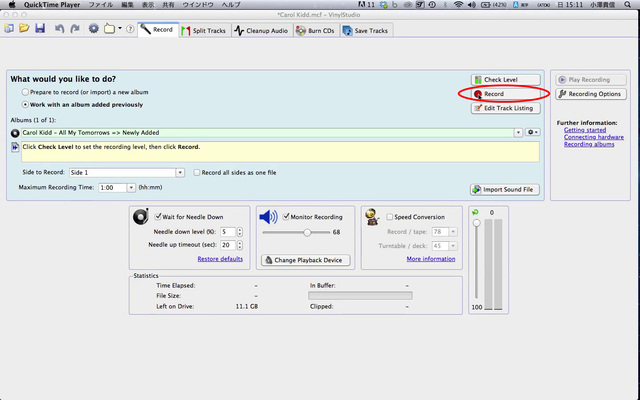Viewport: 640px width, 400px height.
Task: Open the Maximum Recording Time dropdown
Action: click(x=132, y=187)
